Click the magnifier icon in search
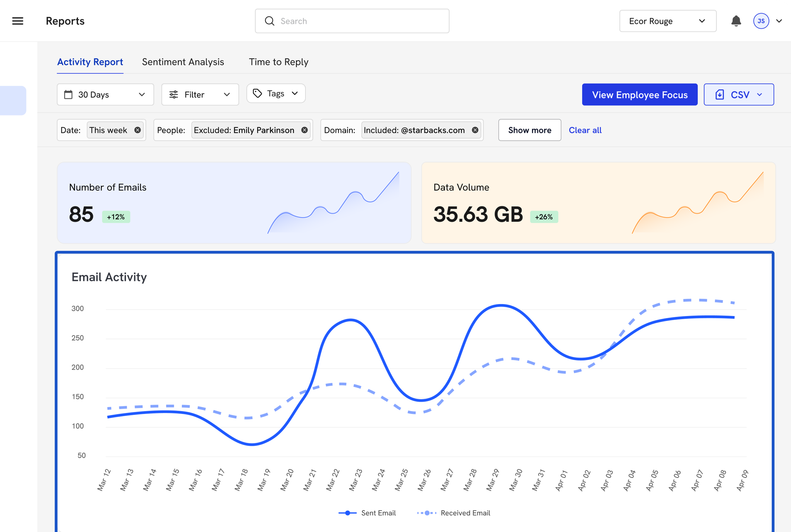 270,21
